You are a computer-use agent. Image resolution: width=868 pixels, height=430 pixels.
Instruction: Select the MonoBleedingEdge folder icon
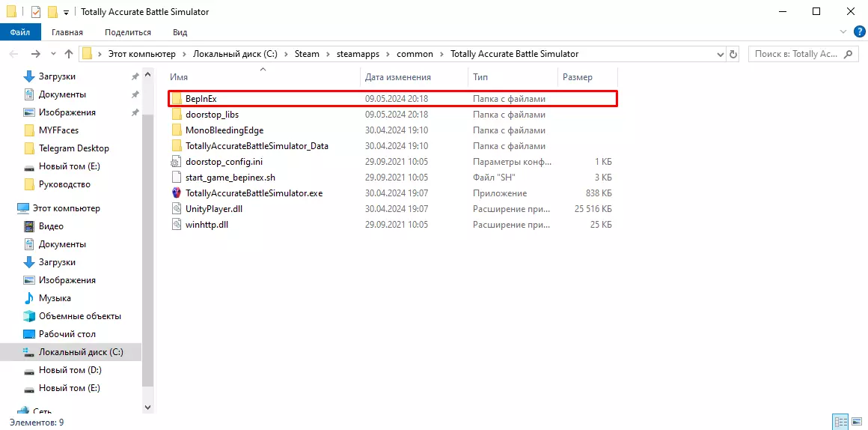pos(177,130)
